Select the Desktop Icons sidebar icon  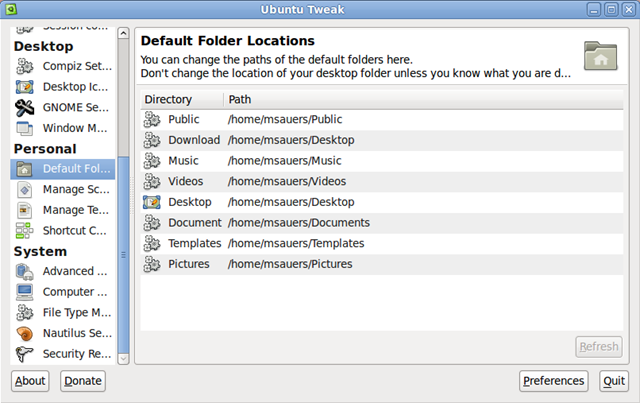pos(24,87)
